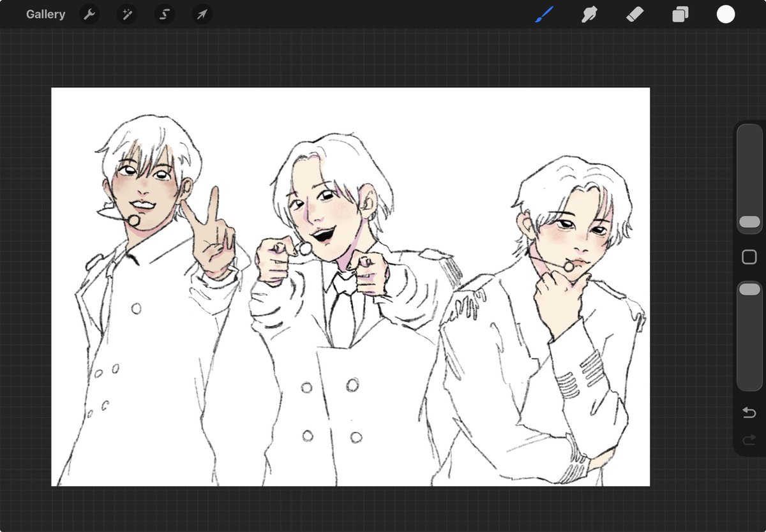Screen dimensions: 766x532
Task: Select the Smudge tool
Action: [589, 14]
